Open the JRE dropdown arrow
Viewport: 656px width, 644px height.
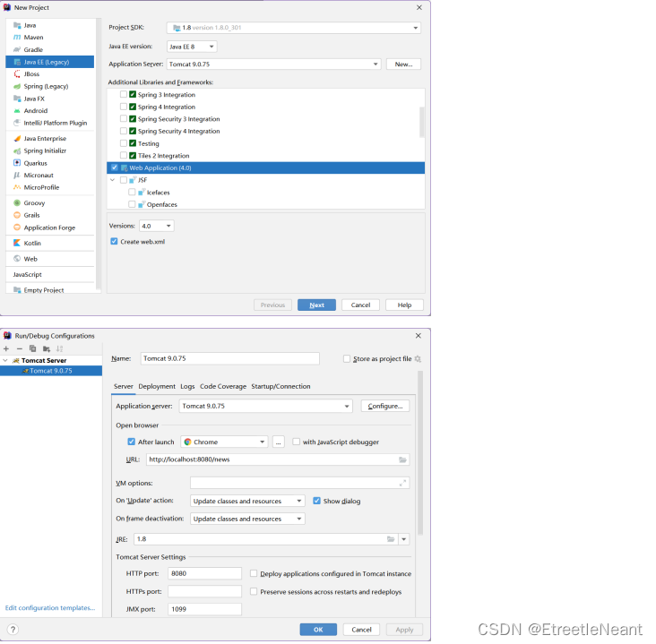pos(403,539)
